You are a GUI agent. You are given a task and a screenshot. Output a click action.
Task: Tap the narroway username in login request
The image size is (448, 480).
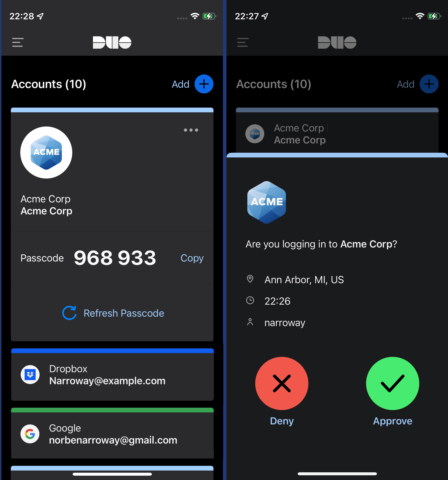(285, 323)
